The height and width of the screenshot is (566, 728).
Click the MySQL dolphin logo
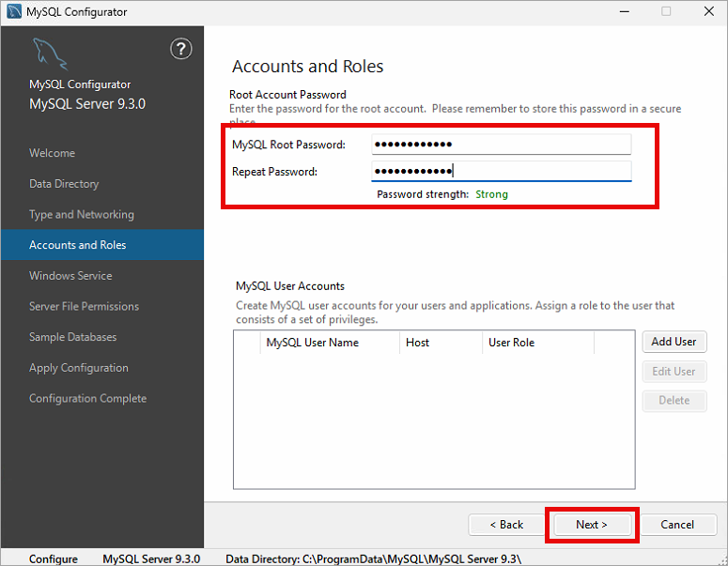[50, 54]
